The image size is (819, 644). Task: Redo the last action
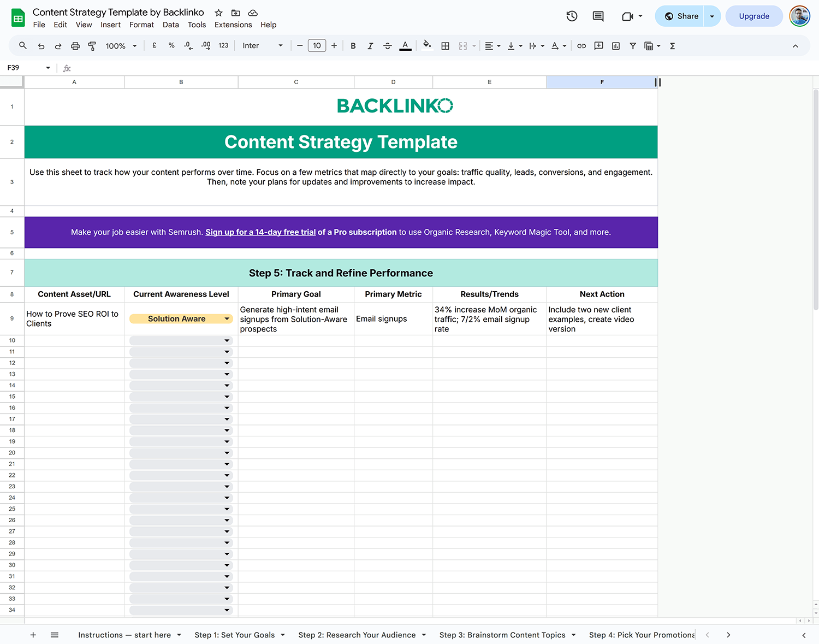[x=58, y=46]
